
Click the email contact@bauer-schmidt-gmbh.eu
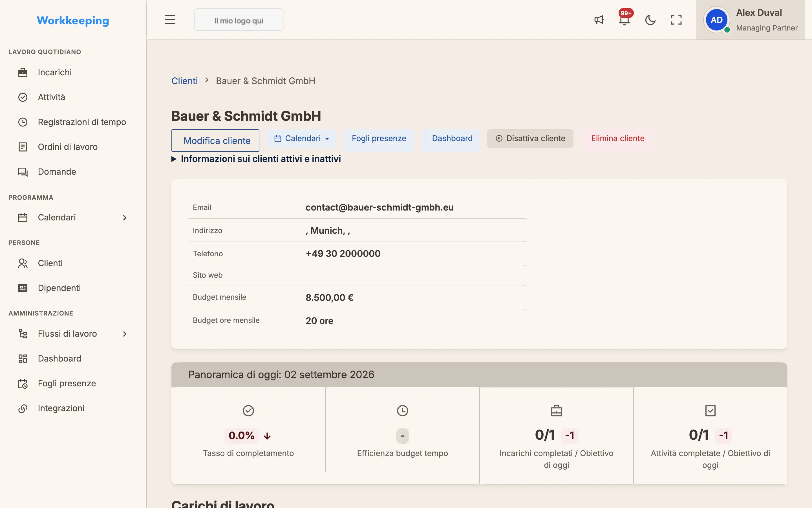(x=379, y=207)
